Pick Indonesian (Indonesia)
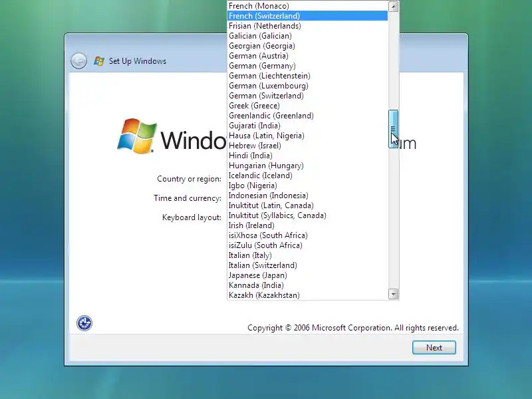The height and width of the screenshot is (399, 532). coord(307,196)
